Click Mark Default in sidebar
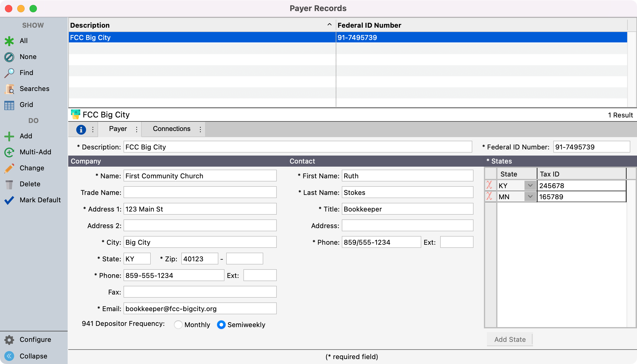This screenshot has height=364, width=637. (x=40, y=200)
